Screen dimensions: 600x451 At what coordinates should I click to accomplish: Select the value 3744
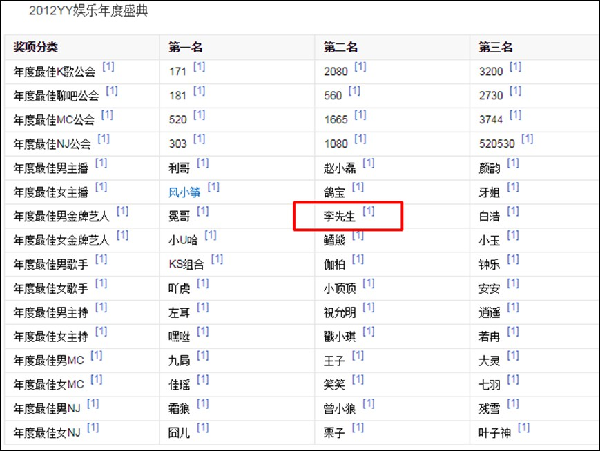point(491,120)
